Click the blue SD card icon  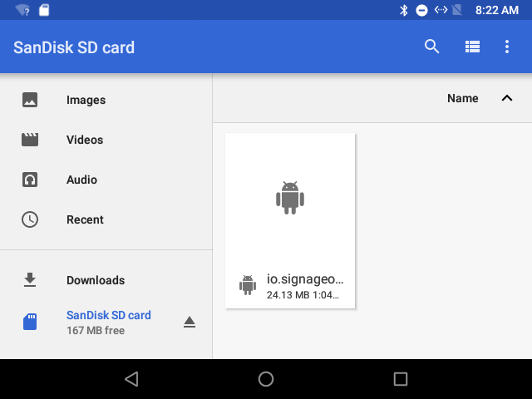30,323
